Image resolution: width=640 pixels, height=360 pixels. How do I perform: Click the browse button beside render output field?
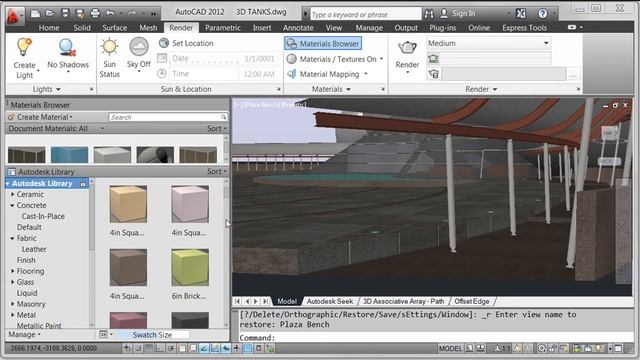click(573, 75)
